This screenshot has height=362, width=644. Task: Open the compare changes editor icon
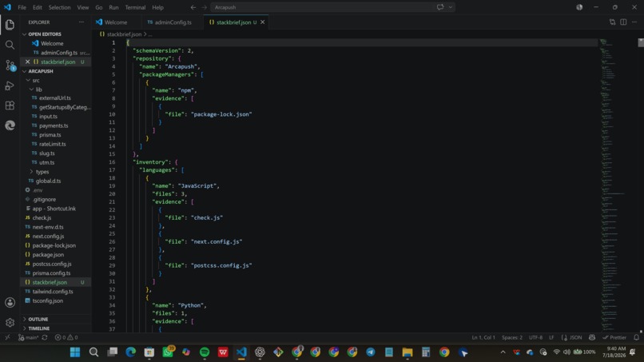pos(612,22)
